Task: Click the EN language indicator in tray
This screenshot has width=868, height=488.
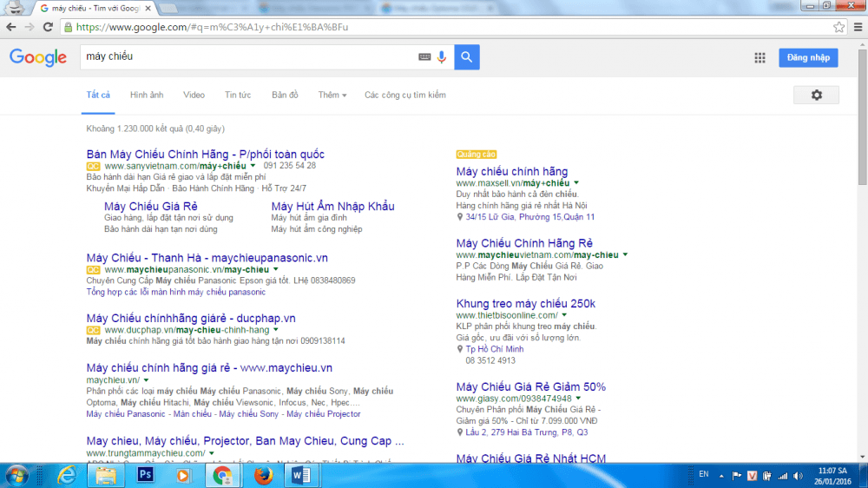Action: click(704, 475)
